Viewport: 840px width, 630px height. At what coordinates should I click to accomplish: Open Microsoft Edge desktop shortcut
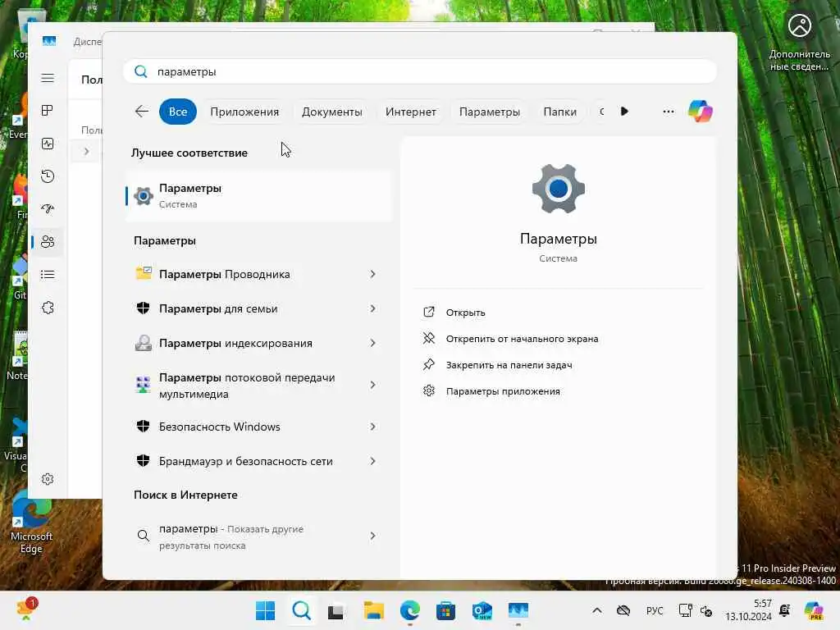(31, 523)
